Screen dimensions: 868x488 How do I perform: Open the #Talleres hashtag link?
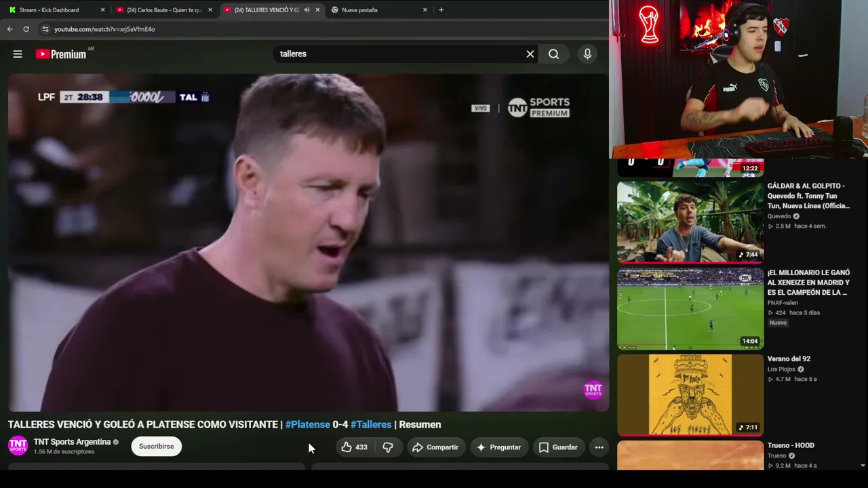coord(371,424)
